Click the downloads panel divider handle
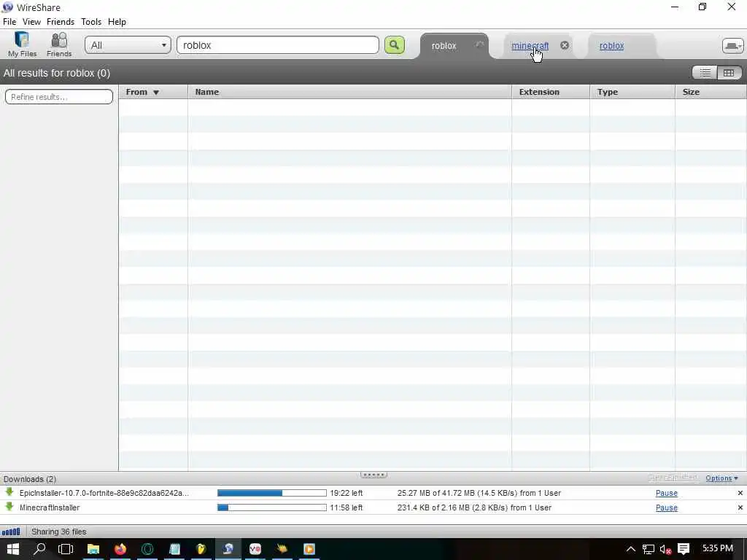747x560 pixels. point(373,475)
